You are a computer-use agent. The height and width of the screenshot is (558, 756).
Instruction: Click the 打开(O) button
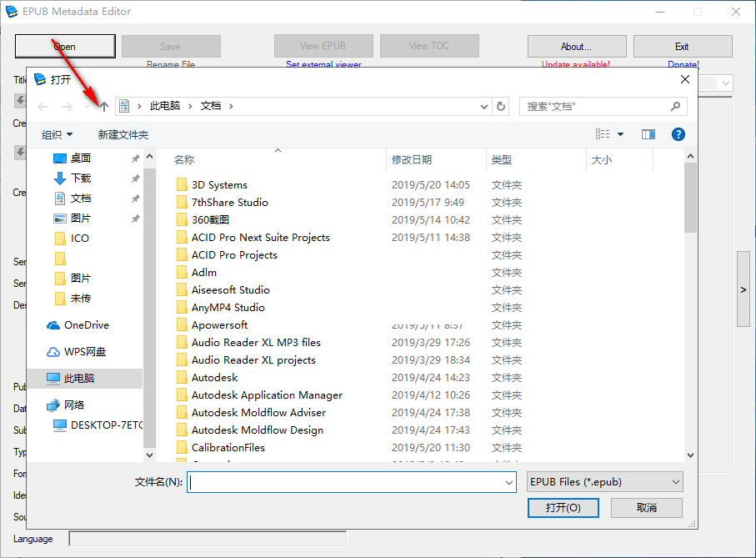click(563, 507)
